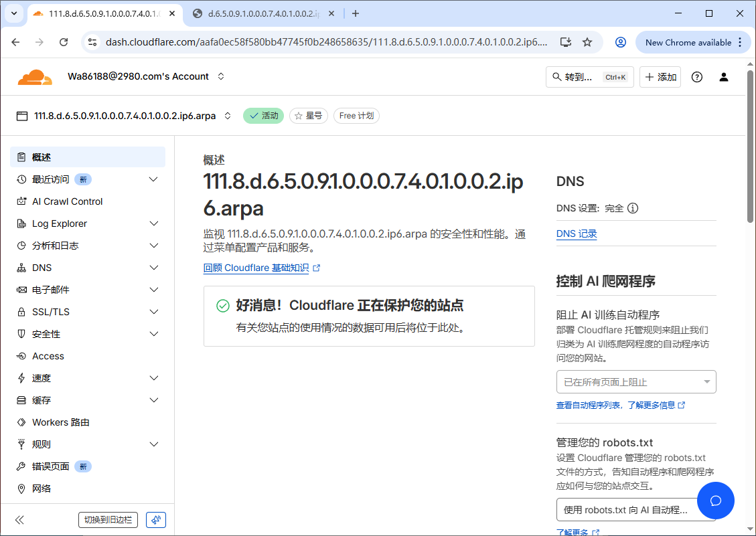This screenshot has height=536, width=756.
Task: Click the Cloudflare logo
Action: [34, 76]
